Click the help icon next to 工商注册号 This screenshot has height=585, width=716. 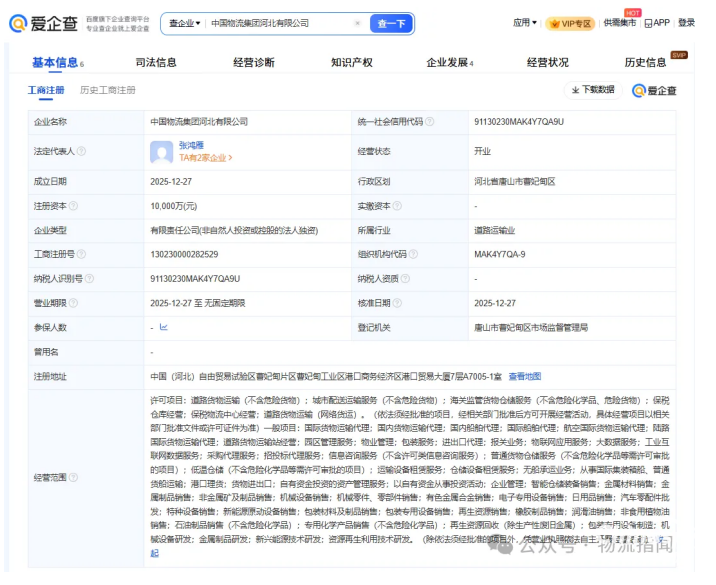click(x=81, y=254)
